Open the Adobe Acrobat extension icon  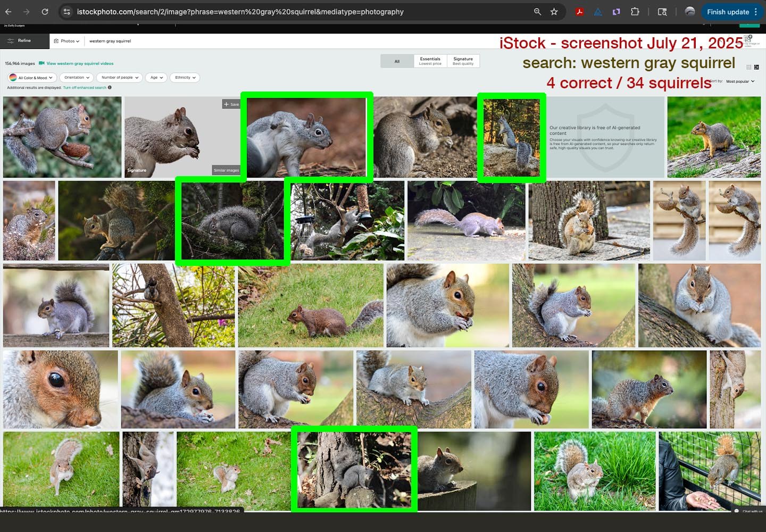(x=580, y=12)
